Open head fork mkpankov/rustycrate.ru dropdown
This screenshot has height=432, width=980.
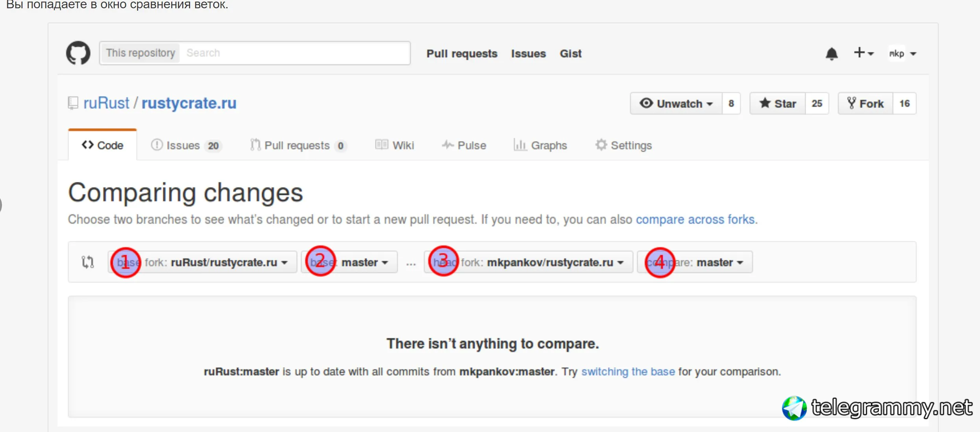tap(528, 262)
